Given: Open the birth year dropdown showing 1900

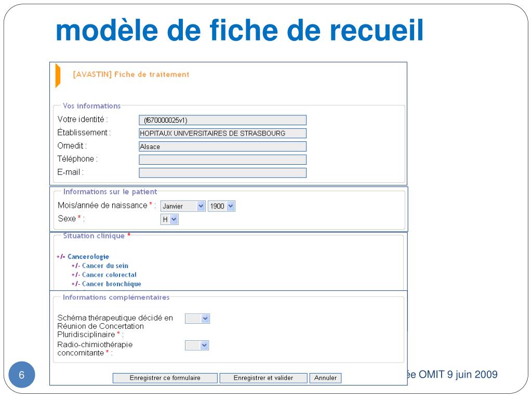Looking at the screenshot, I should (221, 206).
